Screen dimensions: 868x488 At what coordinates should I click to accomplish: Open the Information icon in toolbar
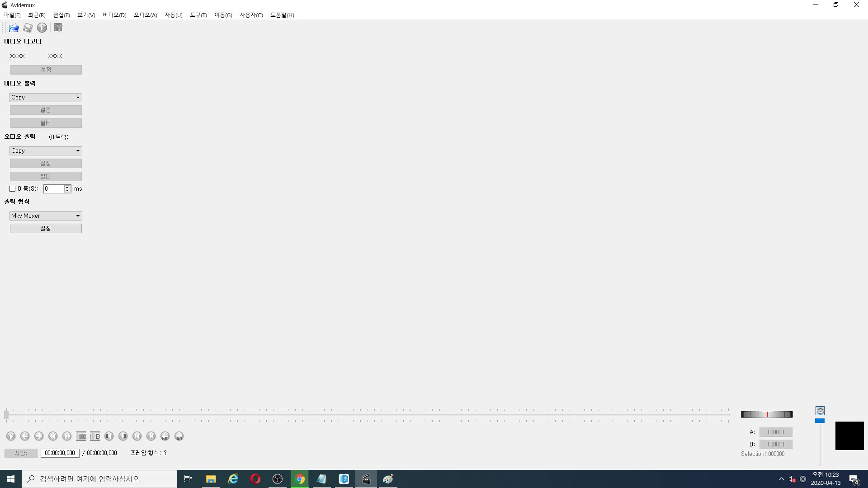click(x=42, y=28)
